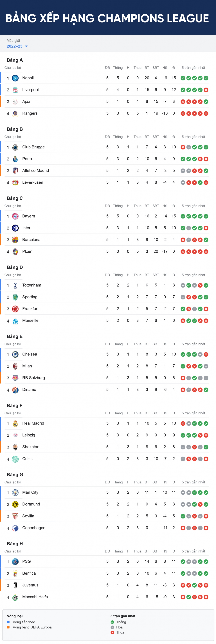Select the Bảng G group heading

(x=15, y=474)
